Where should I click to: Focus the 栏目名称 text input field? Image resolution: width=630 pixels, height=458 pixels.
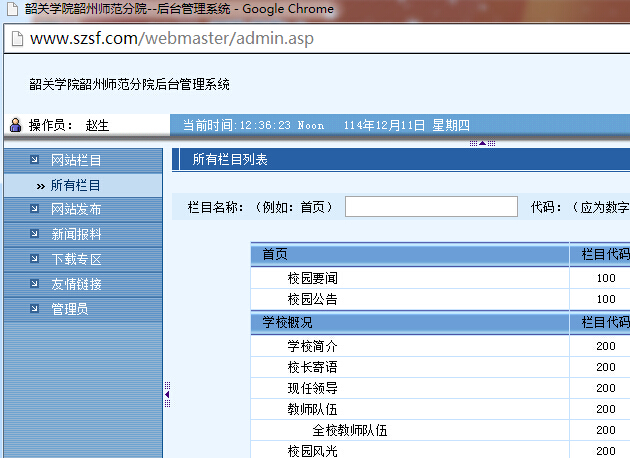pyautogui.click(x=431, y=207)
